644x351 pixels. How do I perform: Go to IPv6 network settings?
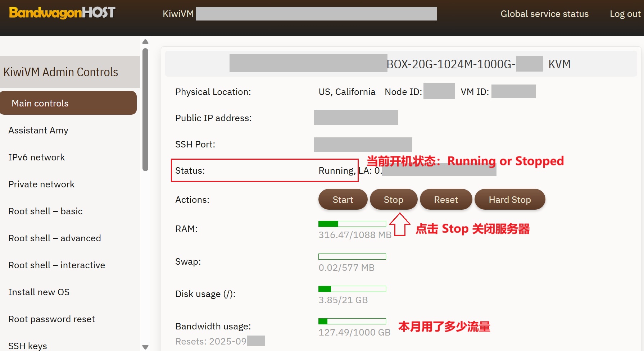[36, 157]
